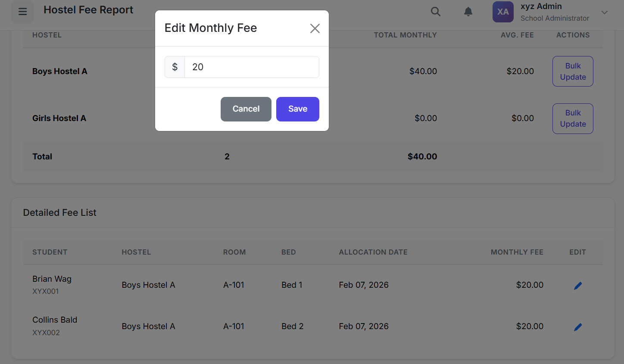Open the notifications bell
Viewport: 624px width, 364px height.
[x=468, y=12]
